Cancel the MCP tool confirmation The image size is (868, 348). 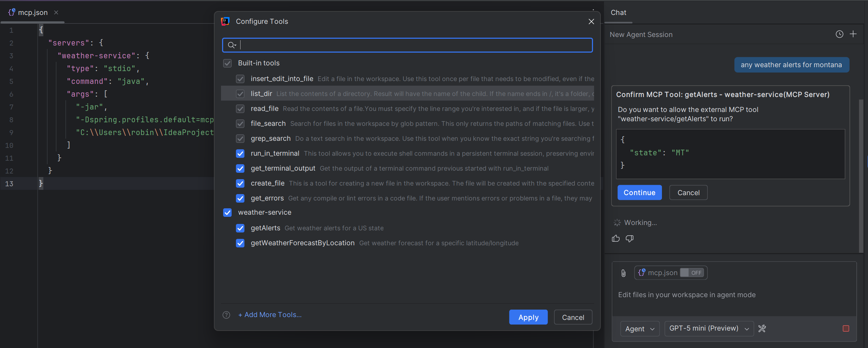(688, 193)
